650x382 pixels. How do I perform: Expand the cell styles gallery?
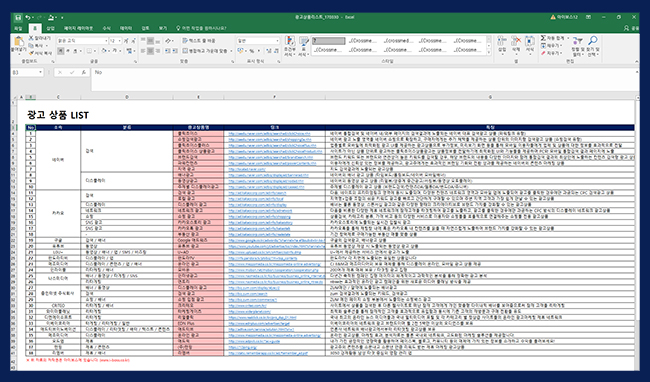click(489, 53)
